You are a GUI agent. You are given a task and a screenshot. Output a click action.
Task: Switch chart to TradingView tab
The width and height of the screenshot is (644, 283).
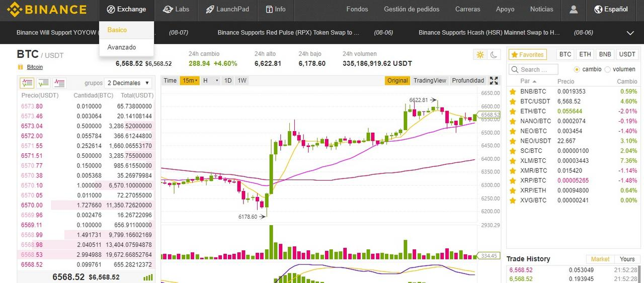430,80
